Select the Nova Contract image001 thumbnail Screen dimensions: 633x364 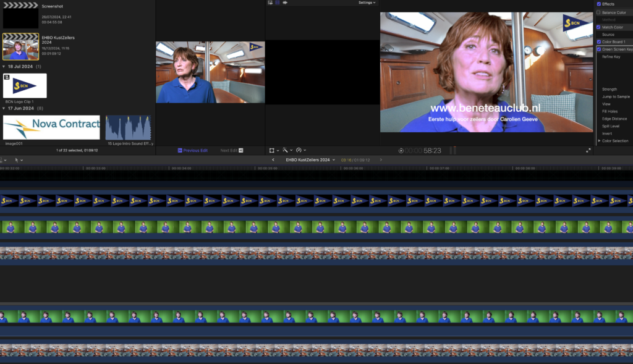point(51,127)
